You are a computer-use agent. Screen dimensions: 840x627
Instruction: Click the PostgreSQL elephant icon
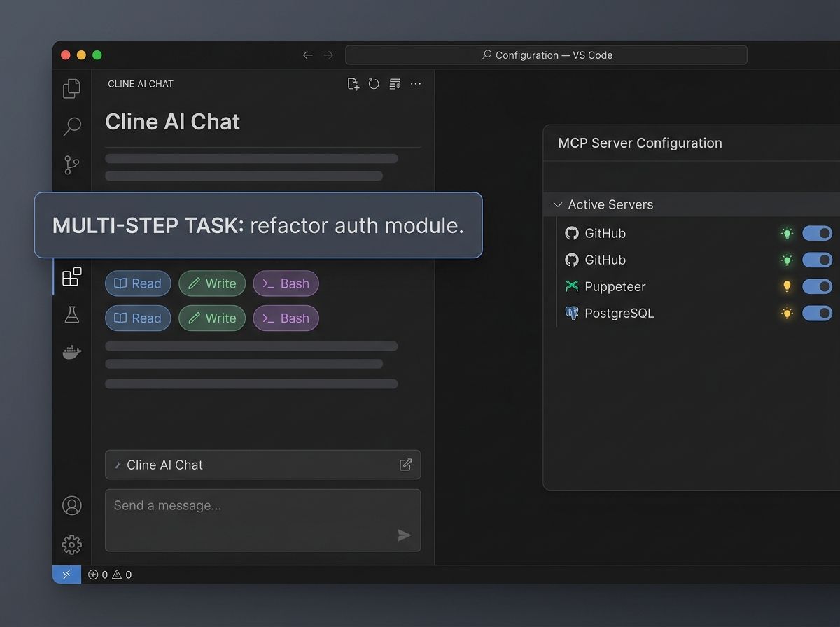click(572, 313)
